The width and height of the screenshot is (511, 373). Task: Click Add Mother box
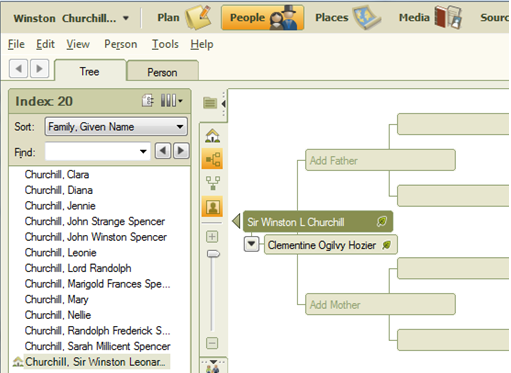pyautogui.click(x=380, y=304)
